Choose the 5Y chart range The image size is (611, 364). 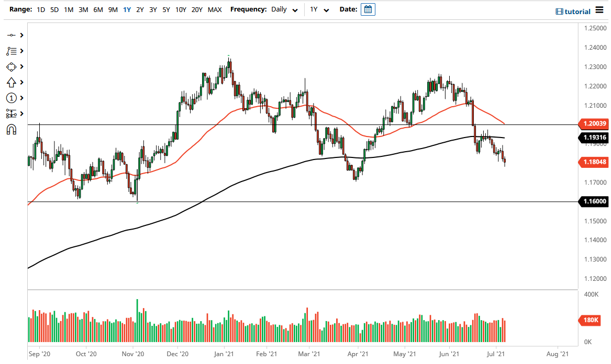(166, 9)
